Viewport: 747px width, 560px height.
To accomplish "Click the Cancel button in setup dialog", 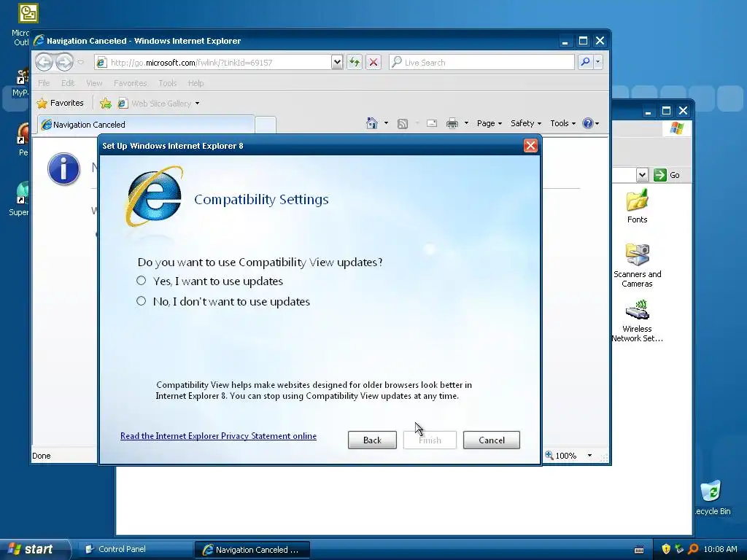I will (x=491, y=440).
